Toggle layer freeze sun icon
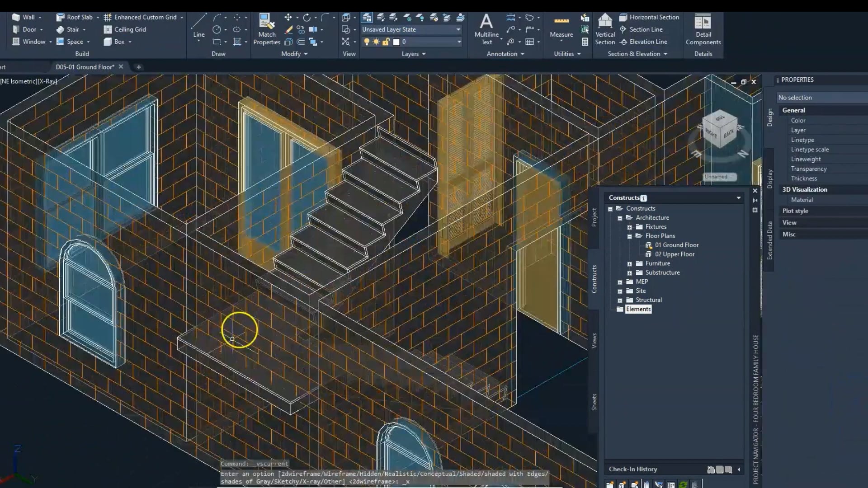This screenshot has height=488, width=868. 376,42
